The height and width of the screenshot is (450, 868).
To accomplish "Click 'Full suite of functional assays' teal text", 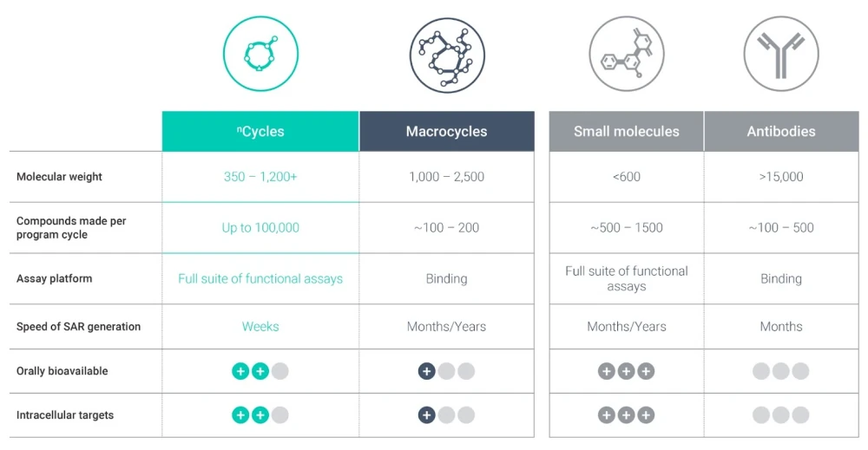I will pos(260,278).
